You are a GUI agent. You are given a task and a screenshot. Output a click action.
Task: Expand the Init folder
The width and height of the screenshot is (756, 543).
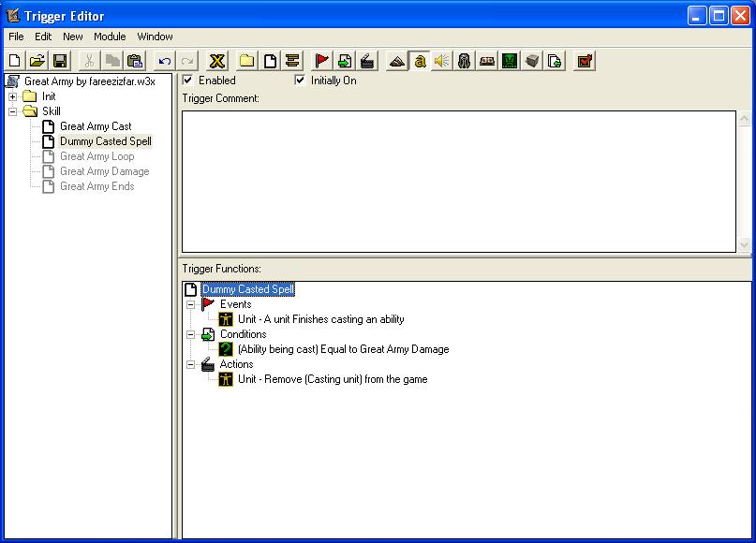[13, 96]
